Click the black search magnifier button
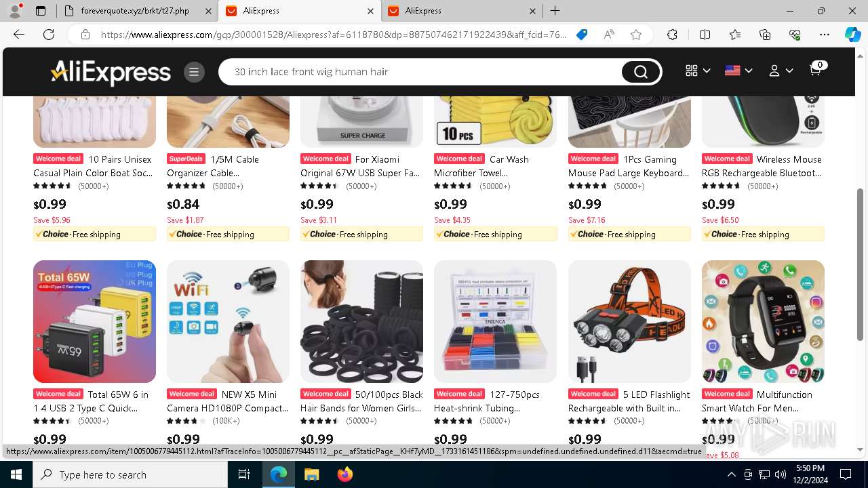This screenshot has width=868, height=488. (640, 72)
